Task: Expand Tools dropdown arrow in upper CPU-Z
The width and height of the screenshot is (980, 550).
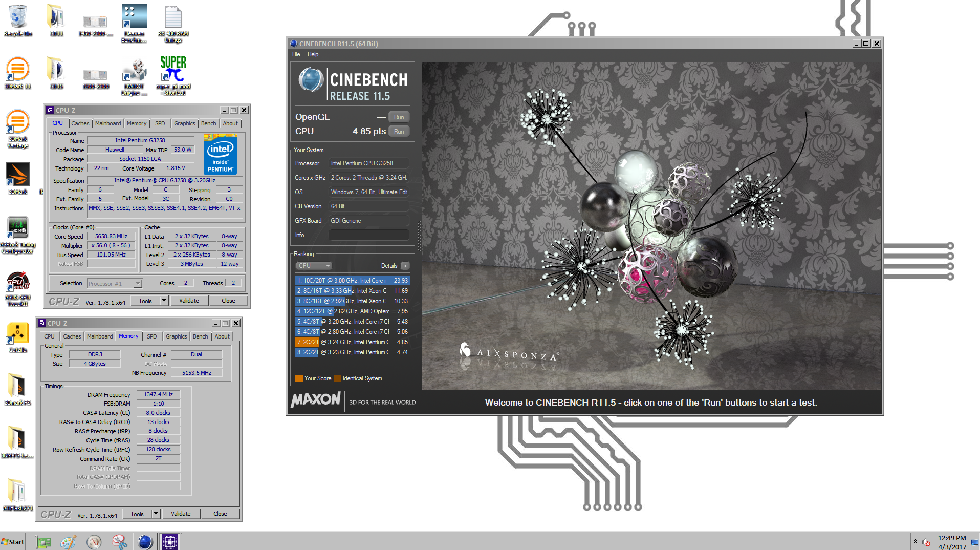Action: tap(164, 301)
